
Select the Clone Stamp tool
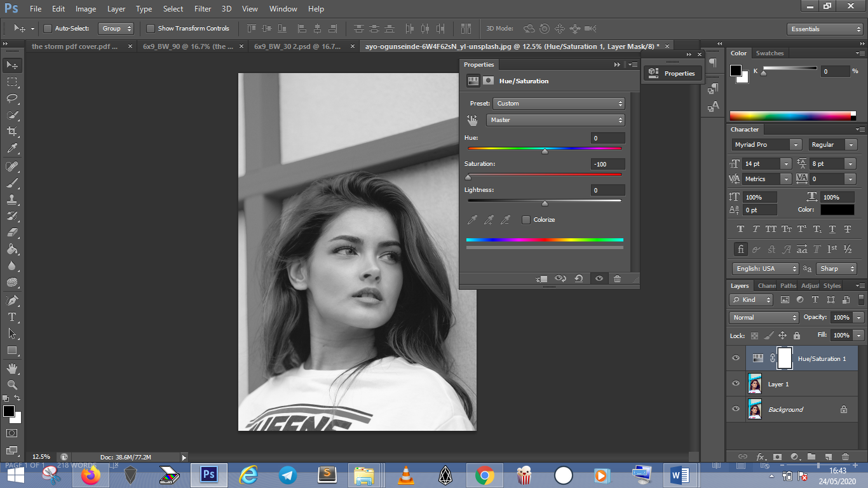click(x=12, y=200)
